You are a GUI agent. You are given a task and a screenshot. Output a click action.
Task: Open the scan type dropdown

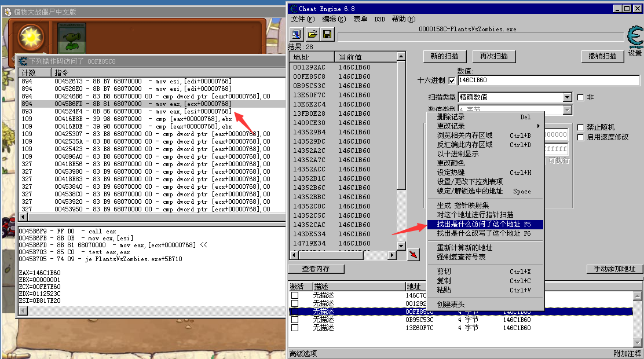coord(567,97)
